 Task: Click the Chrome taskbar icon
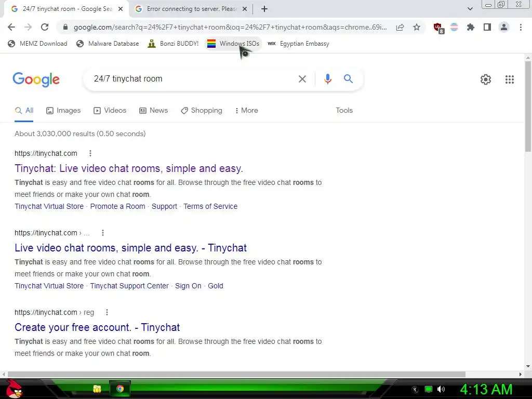click(120, 389)
